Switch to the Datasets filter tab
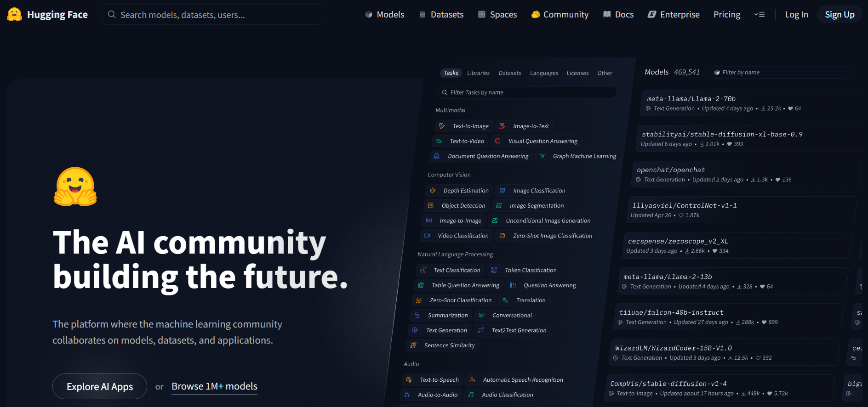Viewport: 868px width, 407px height. [510, 73]
